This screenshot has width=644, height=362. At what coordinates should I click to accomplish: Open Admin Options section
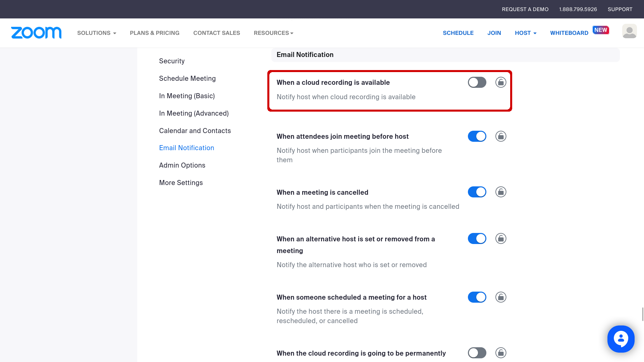[182, 165]
